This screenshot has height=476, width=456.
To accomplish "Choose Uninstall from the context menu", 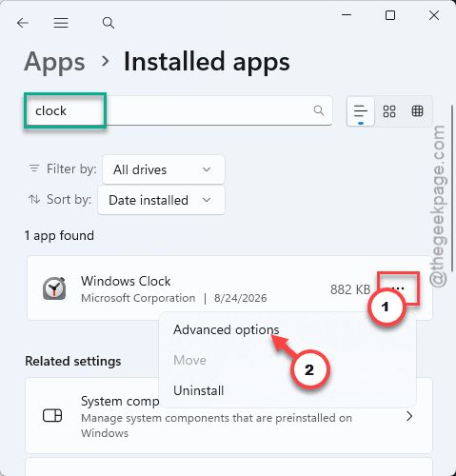I will coord(199,390).
